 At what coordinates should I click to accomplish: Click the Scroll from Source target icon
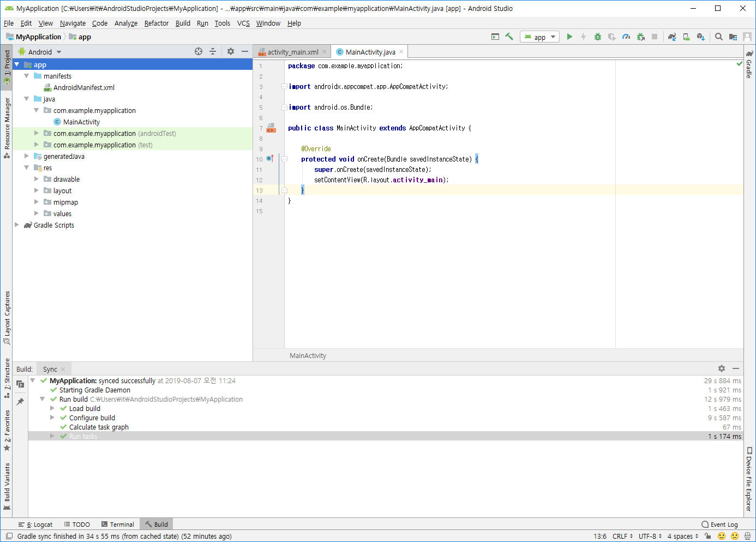(199, 51)
